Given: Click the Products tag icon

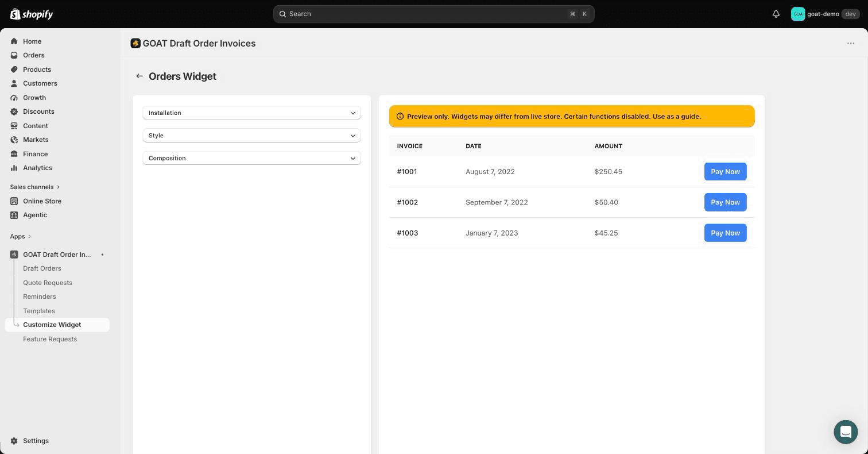Looking at the screenshot, I should (14, 70).
